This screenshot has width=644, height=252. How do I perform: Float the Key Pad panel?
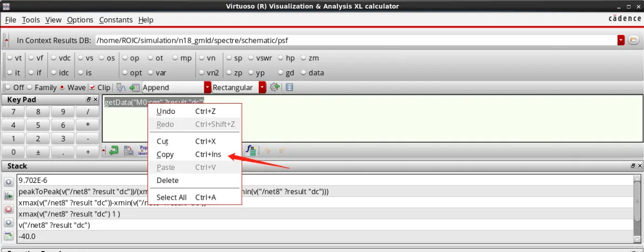[x=88, y=100]
